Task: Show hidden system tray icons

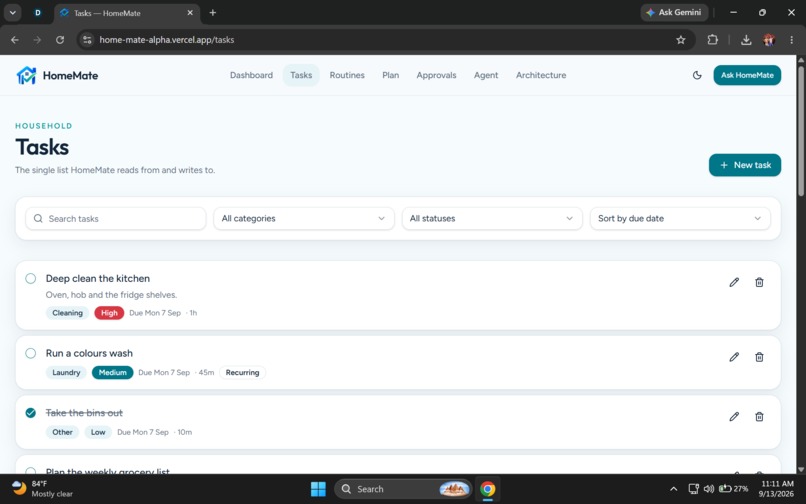Action: [673, 489]
